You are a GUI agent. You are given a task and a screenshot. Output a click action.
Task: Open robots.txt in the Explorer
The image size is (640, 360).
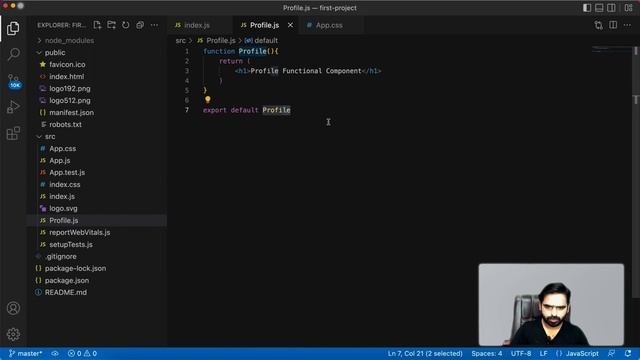[x=97, y=124]
